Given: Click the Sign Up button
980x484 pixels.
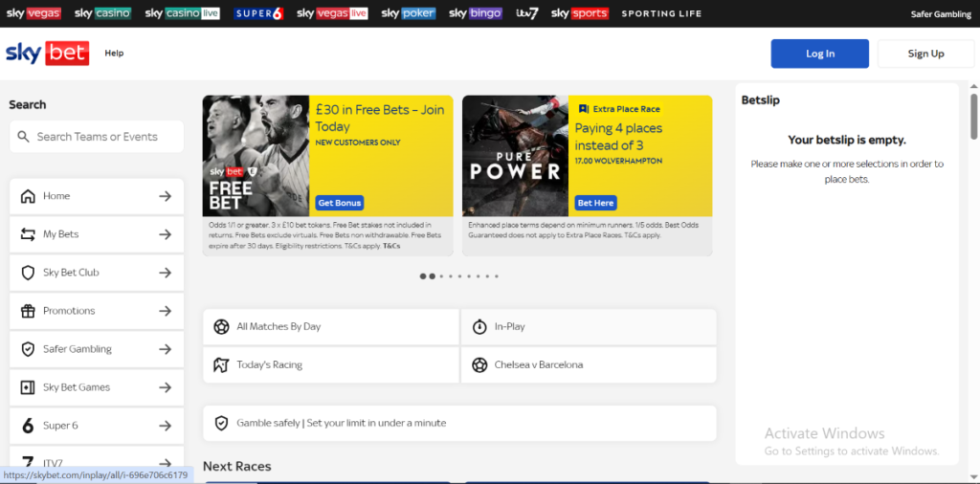Looking at the screenshot, I should [x=925, y=54].
